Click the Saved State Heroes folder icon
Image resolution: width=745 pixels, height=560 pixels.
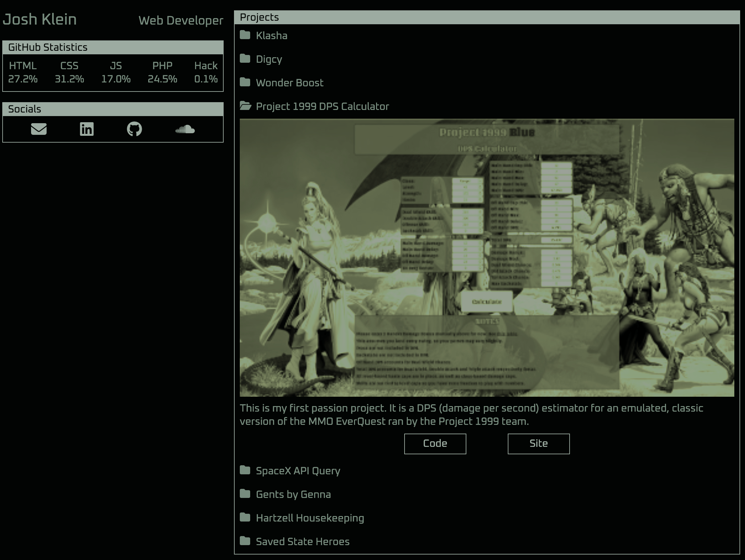[x=245, y=541]
